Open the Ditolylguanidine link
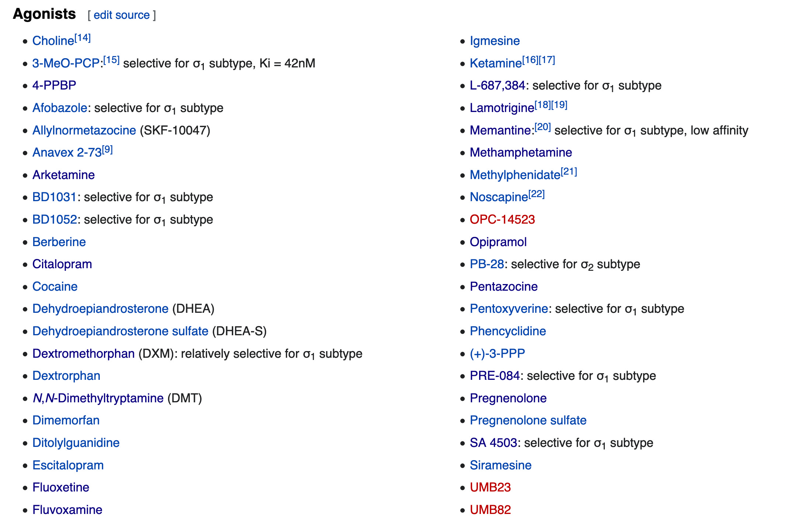Viewport: 785px width, 532px height. [x=76, y=443]
